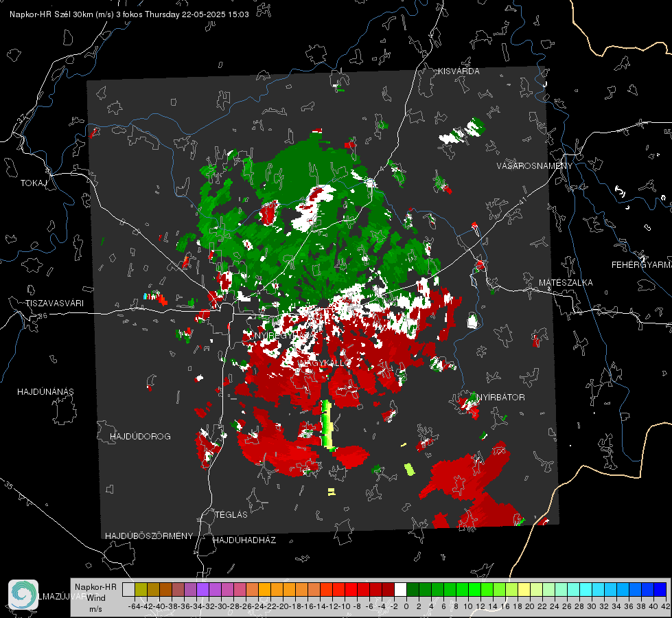The height and width of the screenshot is (618, 672).
Task: Click the TOKAJ town label
Action: tap(34, 183)
